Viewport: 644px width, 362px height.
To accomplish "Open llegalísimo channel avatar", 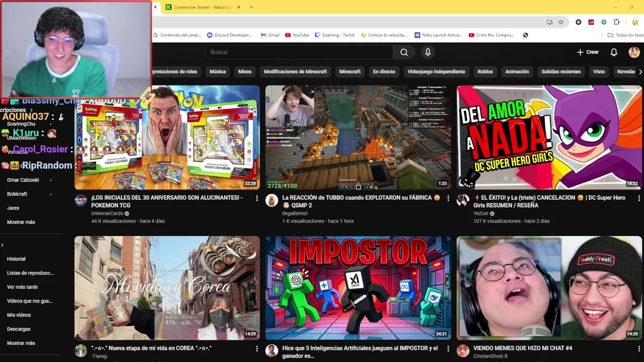I will pos(272,201).
